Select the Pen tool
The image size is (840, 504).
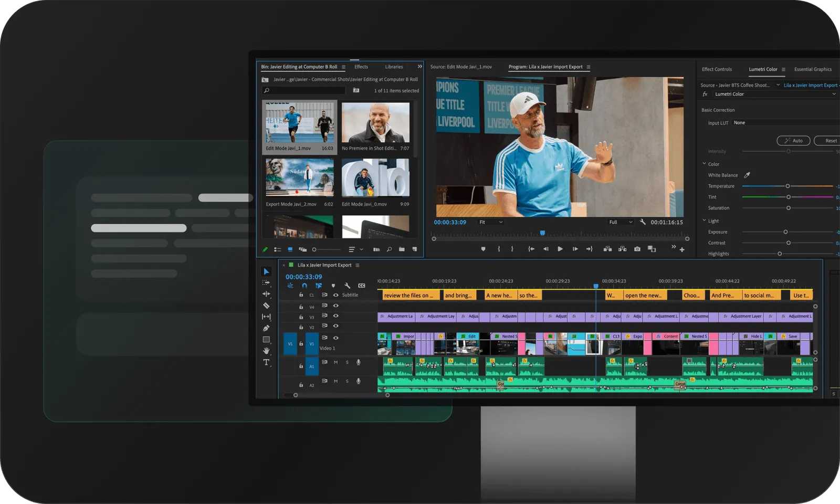pyautogui.click(x=266, y=328)
